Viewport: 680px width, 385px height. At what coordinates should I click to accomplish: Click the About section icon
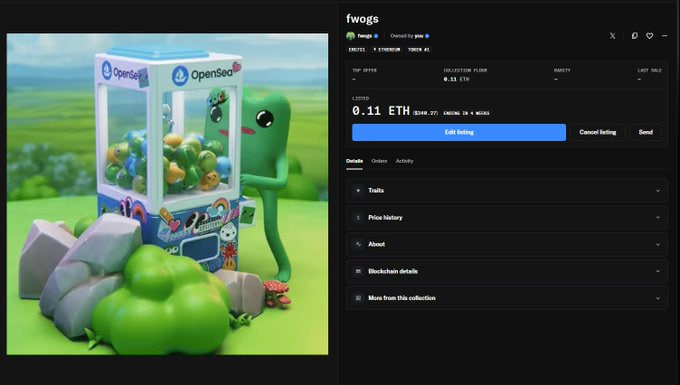(x=358, y=245)
